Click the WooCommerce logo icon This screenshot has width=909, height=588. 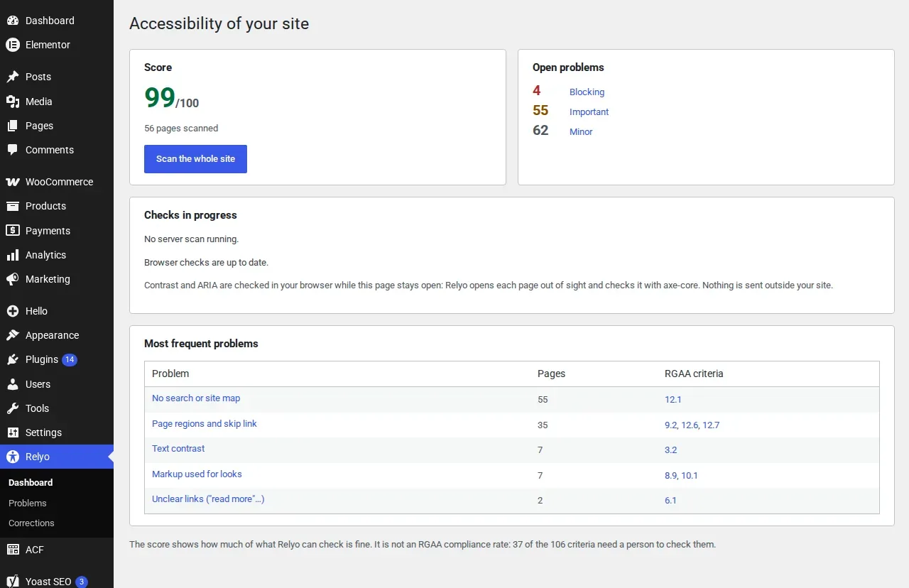point(13,182)
